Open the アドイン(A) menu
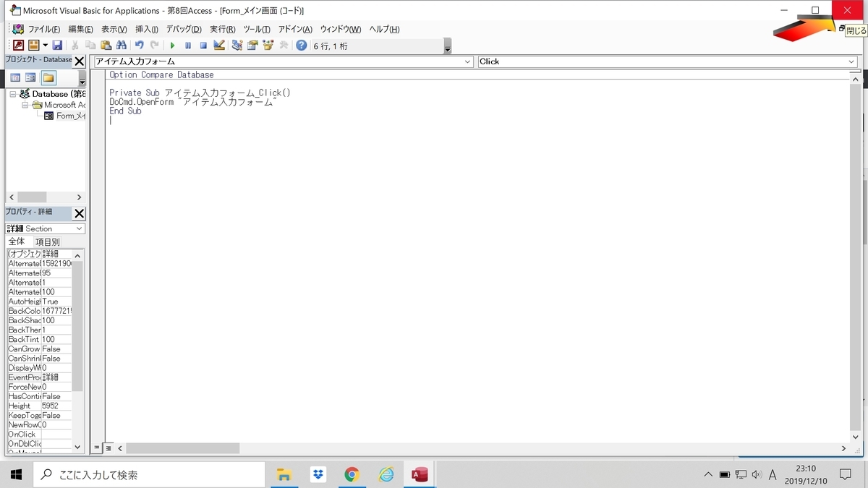Viewport: 868px width, 488px height. pyautogui.click(x=295, y=29)
